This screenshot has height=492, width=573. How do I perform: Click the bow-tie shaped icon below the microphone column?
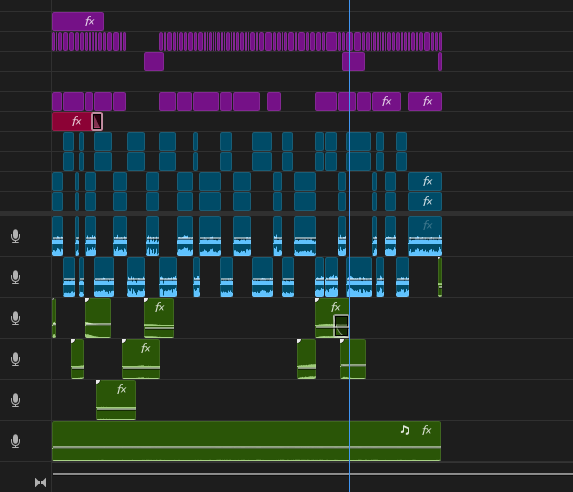tap(41, 482)
